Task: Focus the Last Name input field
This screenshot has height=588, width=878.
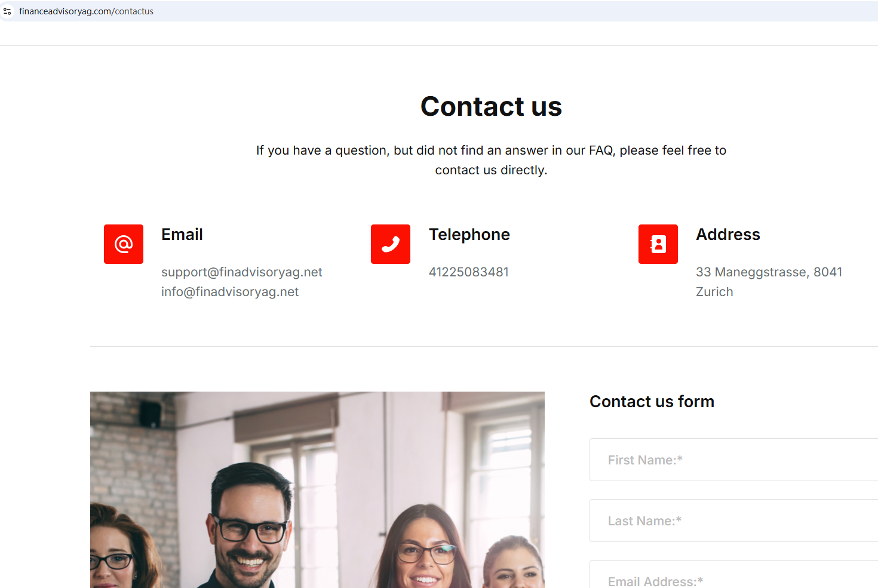Action: coord(733,521)
